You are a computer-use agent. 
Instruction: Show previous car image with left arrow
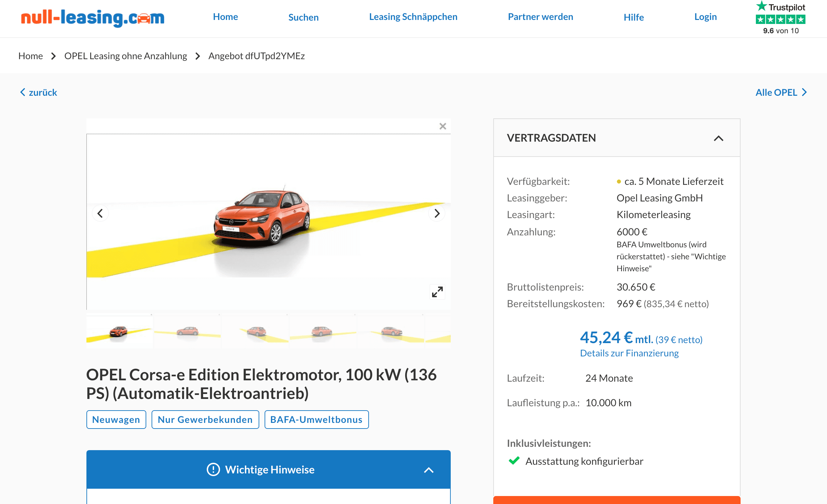click(100, 213)
